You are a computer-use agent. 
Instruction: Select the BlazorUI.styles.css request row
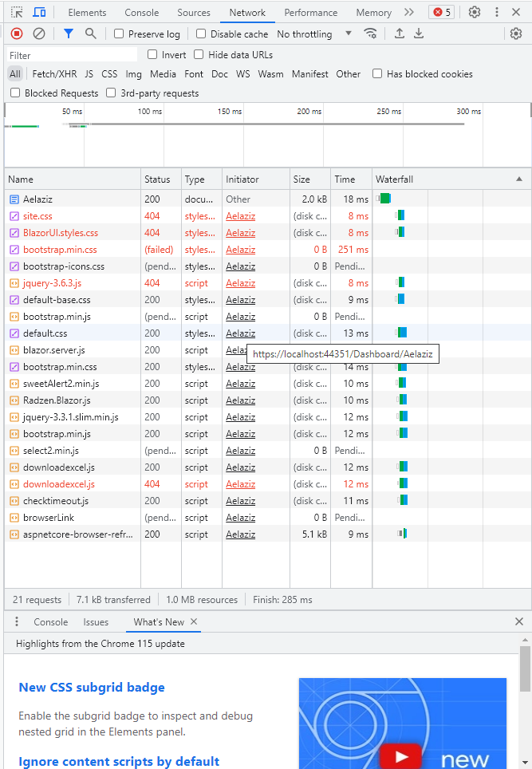pyautogui.click(x=268, y=233)
